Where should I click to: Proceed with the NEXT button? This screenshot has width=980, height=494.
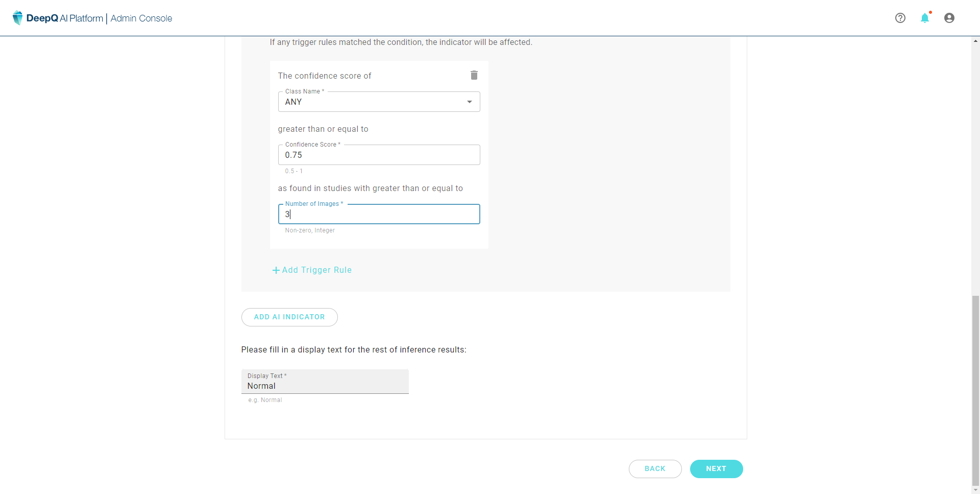click(716, 468)
